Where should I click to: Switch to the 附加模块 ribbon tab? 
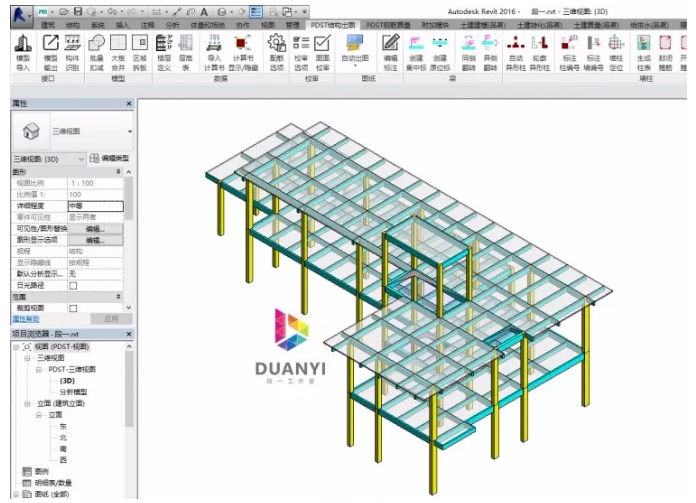pyautogui.click(x=435, y=25)
